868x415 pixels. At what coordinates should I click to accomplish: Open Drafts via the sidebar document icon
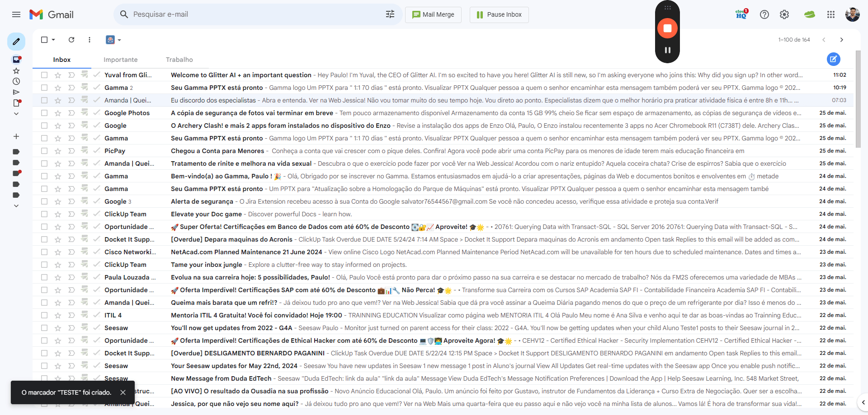pos(16,103)
